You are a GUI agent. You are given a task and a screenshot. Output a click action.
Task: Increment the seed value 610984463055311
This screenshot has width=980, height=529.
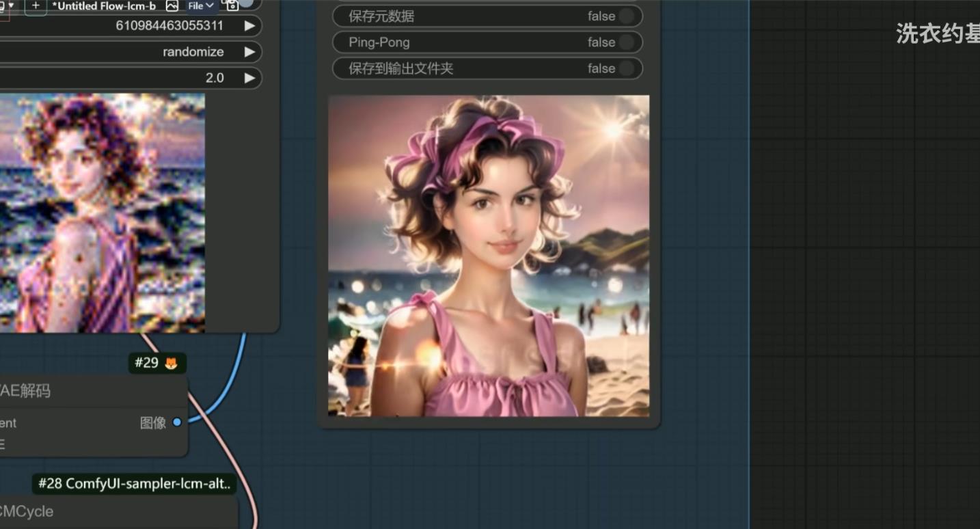249,26
